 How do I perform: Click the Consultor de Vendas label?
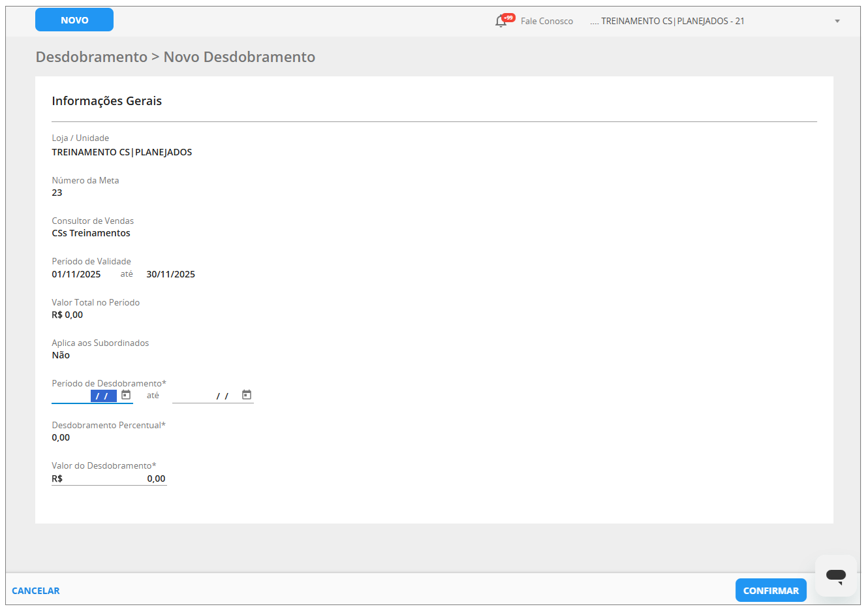(x=93, y=221)
